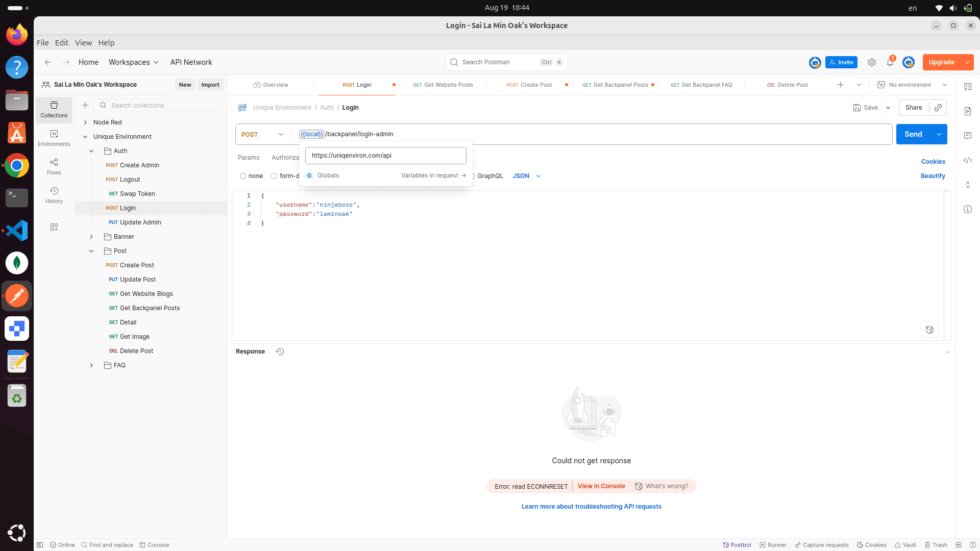Image resolution: width=980 pixels, height=551 pixels.
Task: Open Postbot assistant icon in body editor
Action: (x=929, y=330)
